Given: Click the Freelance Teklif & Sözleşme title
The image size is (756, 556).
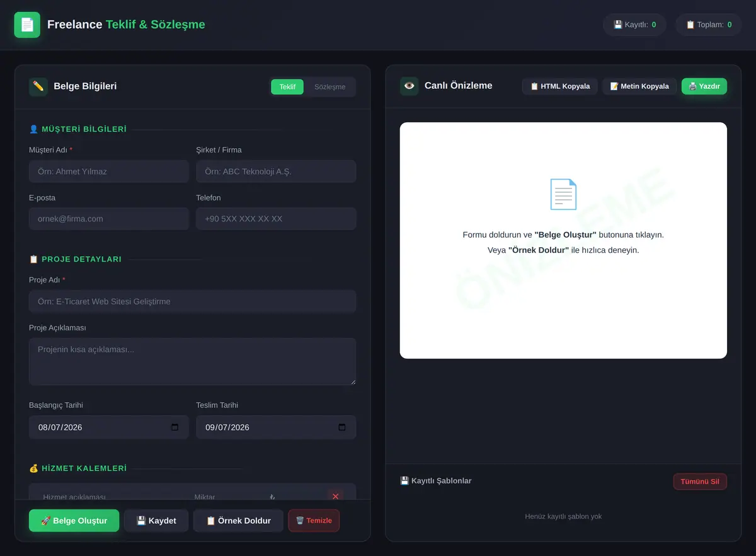Looking at the screenshot, I should pyautogui.click(x=126, y=25).
